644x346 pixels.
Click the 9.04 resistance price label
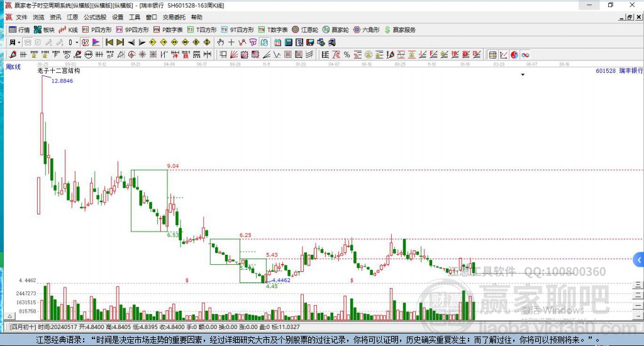point(173,166)
